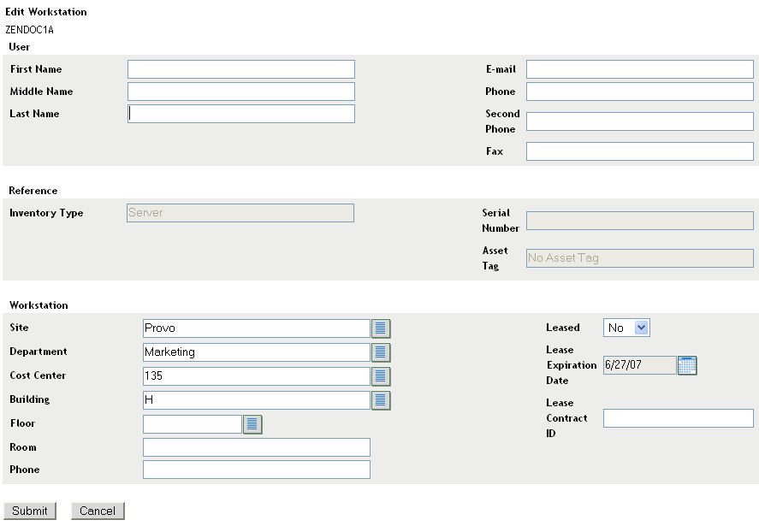
Task: Focus the First Name field
Action: (240, 69)
